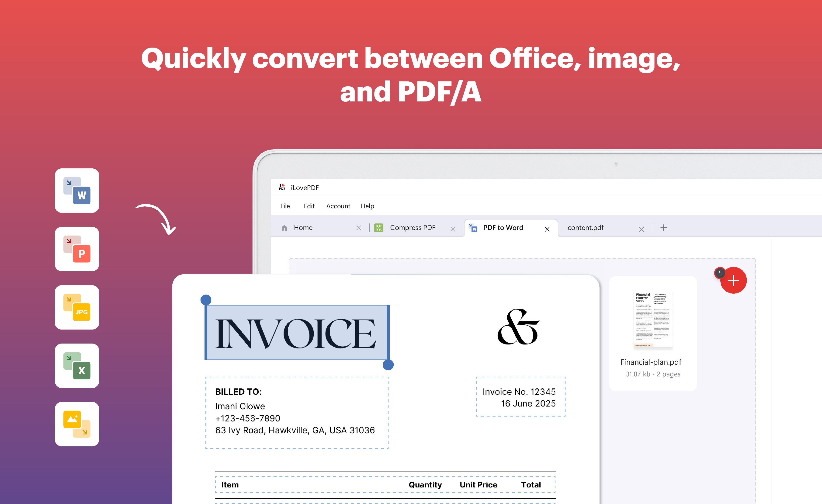822x504 pixels.
Task: Click the badge showing 5 files
Action: click(720, 273)
